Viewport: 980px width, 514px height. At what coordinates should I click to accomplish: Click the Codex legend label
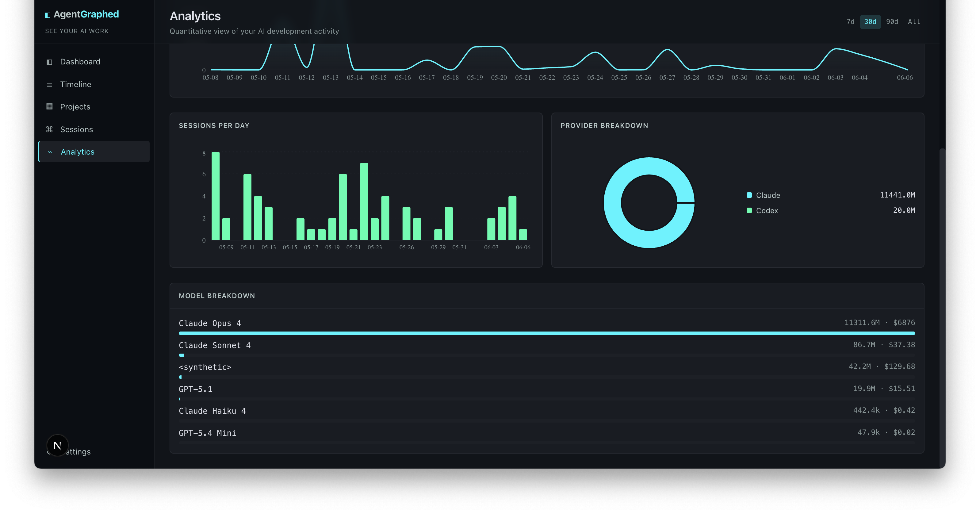pos(767,210)
